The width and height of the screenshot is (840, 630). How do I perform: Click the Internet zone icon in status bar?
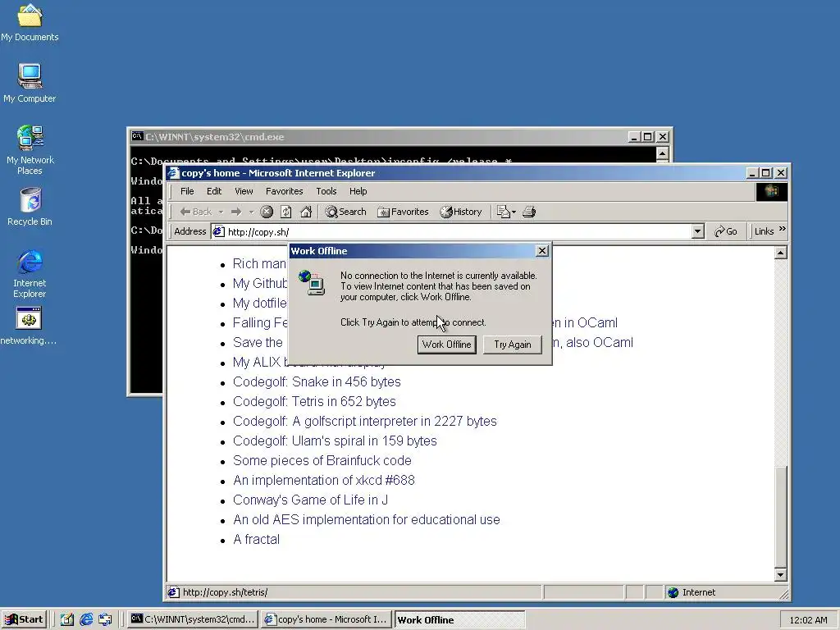click(673, 592)
